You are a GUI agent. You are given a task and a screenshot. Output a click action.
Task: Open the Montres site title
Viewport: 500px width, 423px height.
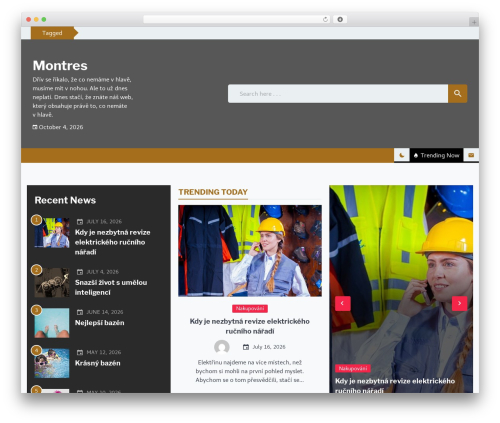click(x=60, y=65)
